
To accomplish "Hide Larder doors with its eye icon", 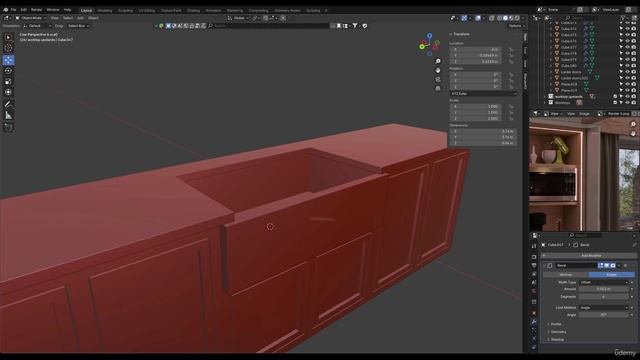I will pyautogui.click(x=627, y=72).
